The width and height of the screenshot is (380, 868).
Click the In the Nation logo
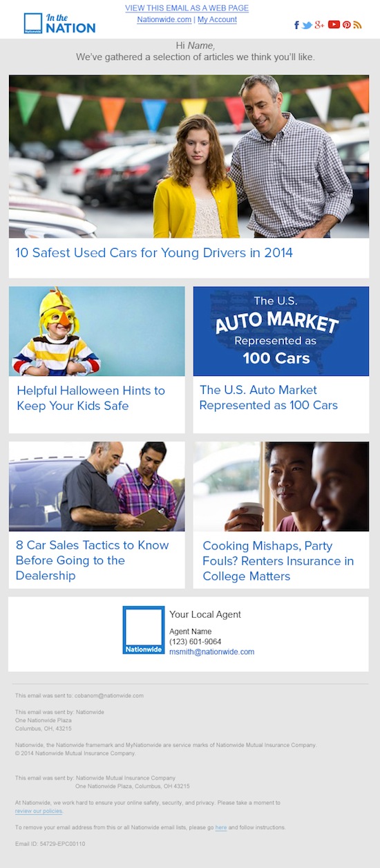[59, 23]
